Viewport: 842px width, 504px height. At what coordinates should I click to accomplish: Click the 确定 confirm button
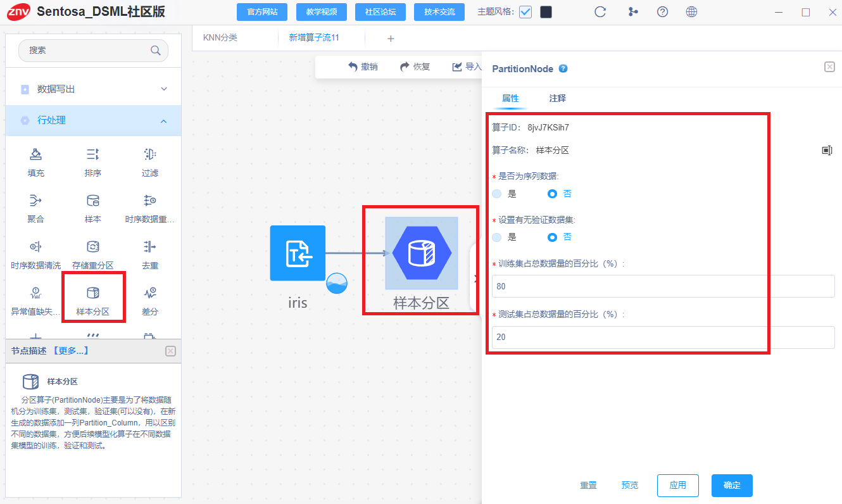coord(732,485)
